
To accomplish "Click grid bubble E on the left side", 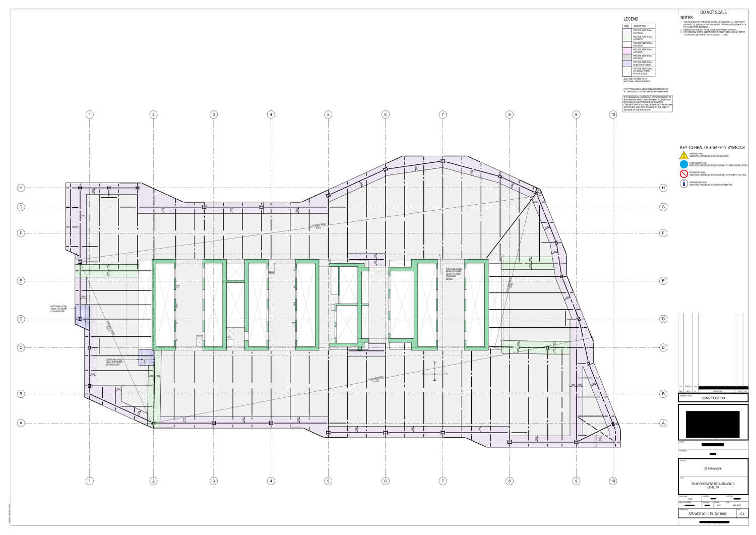I will click(21, 281).
